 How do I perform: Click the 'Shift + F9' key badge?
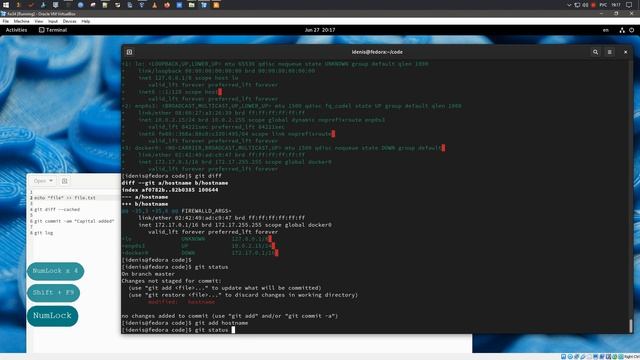pyautogui.click(x=53, y=293)
